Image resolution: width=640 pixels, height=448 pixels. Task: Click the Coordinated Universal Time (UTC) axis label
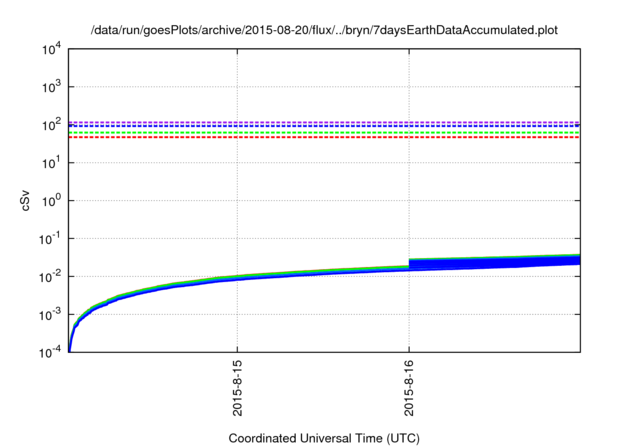[x=324, y=438]
